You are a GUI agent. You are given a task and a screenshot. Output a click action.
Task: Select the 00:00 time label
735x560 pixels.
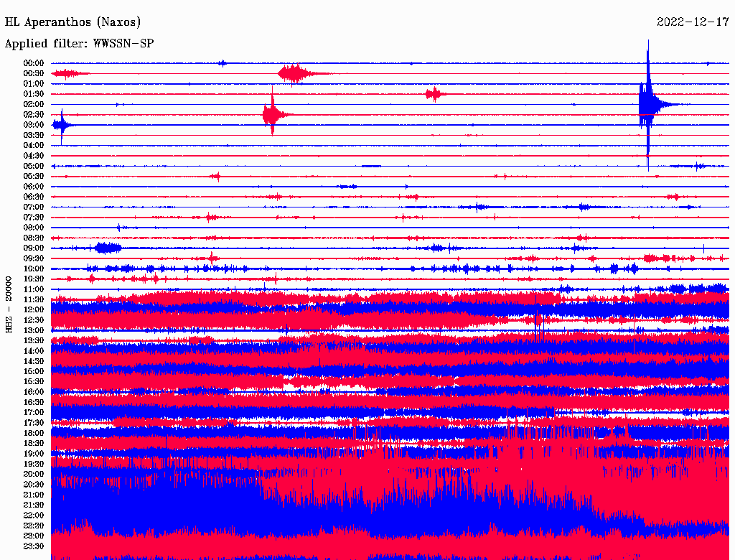click(34, 63)
